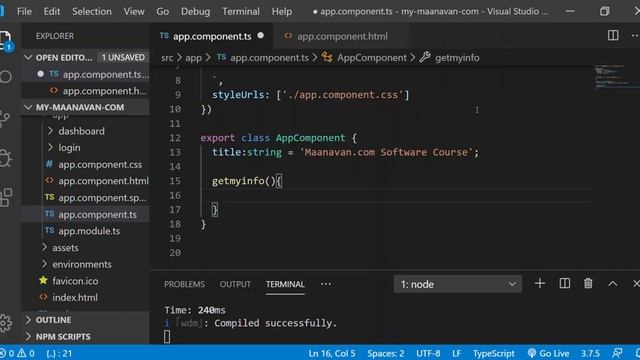This screenshot has width=640, height=360.
Task: Open the Debug menu
Action: click(x=196, y=11)
